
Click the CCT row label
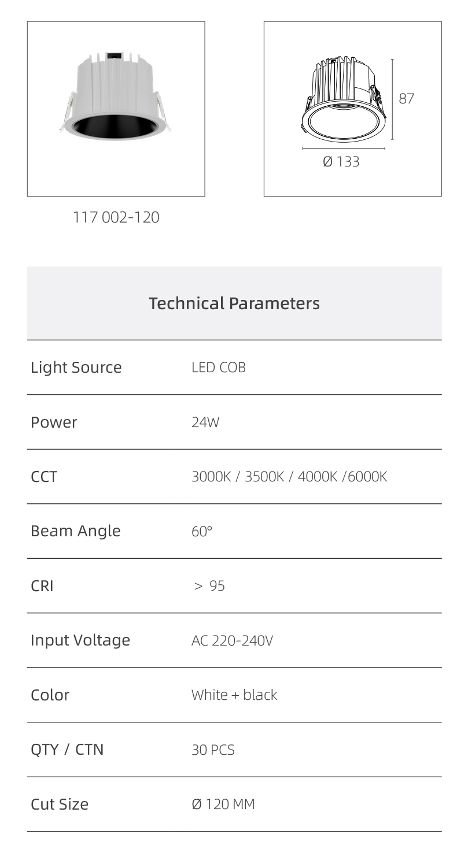(x=44, y=477)
